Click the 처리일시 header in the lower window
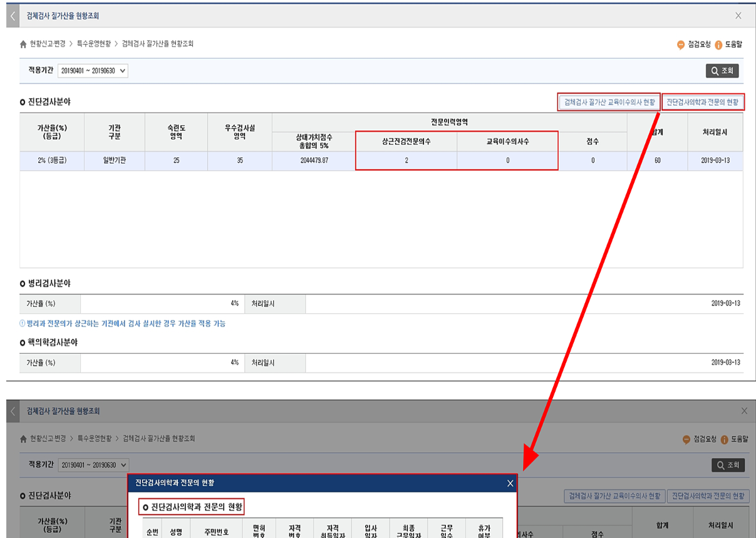 [x=721, y=525]
